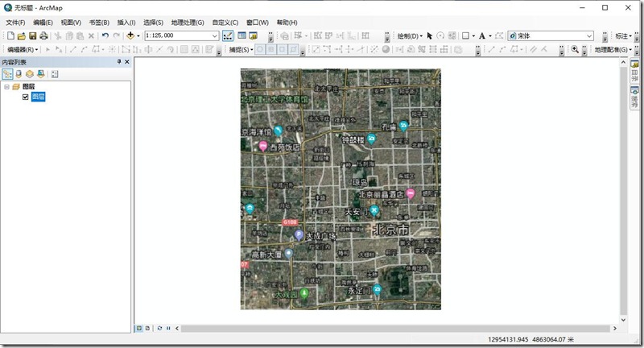Uncheck the visibility checkbox of the layer
Screen dimensions: 644x348
pos(26,97)
